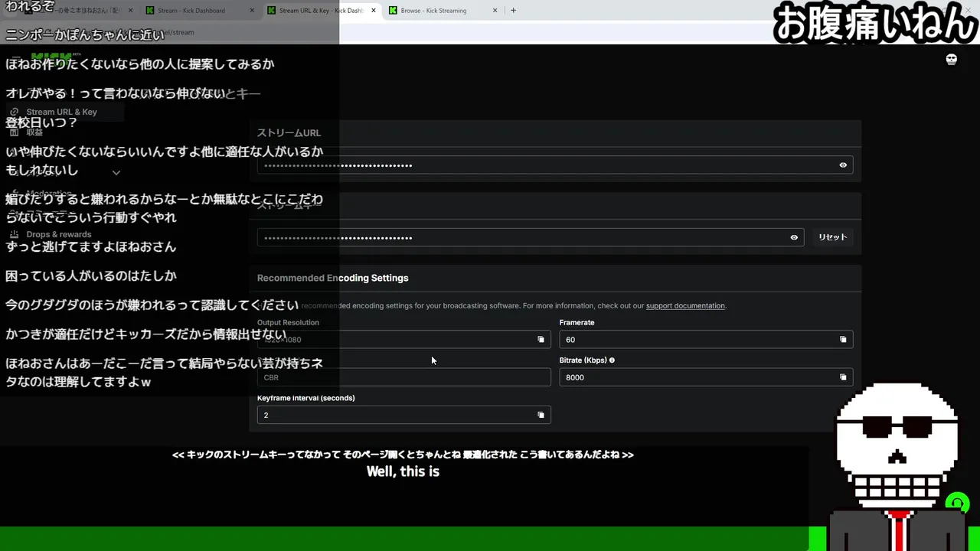Expand the sidebar section chevron
Viewport: 980px width, 551px height.
(116, 173)
